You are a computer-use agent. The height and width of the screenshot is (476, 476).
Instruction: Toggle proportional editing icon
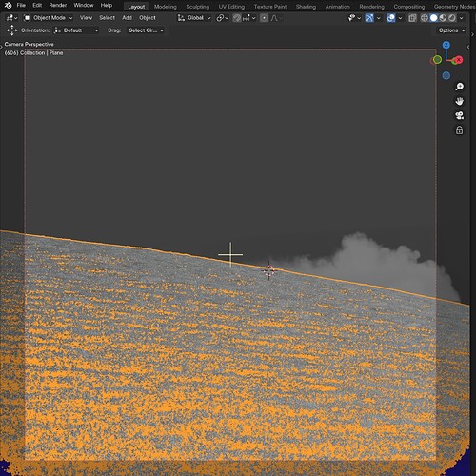pyautogui.click(x=264, y=18)
